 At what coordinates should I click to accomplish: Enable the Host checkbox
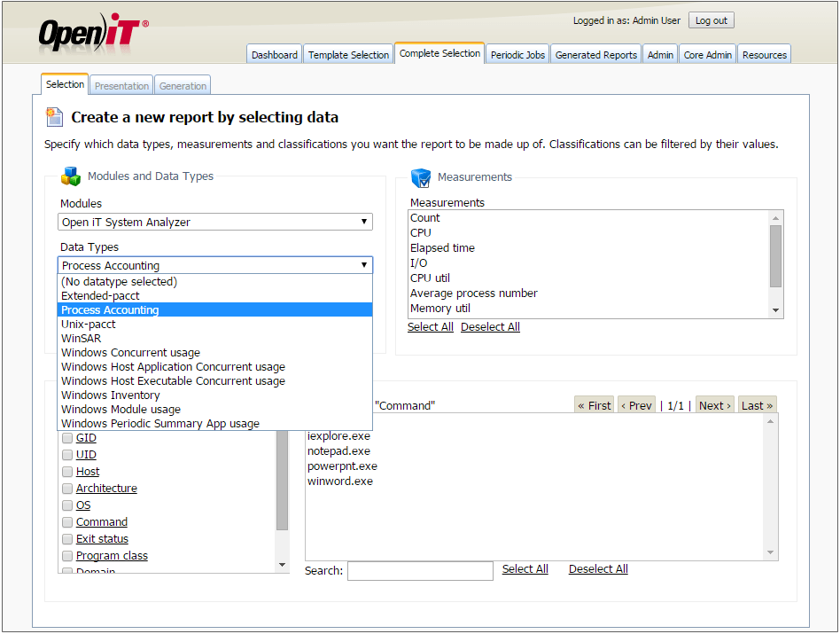tap(67, 472)
